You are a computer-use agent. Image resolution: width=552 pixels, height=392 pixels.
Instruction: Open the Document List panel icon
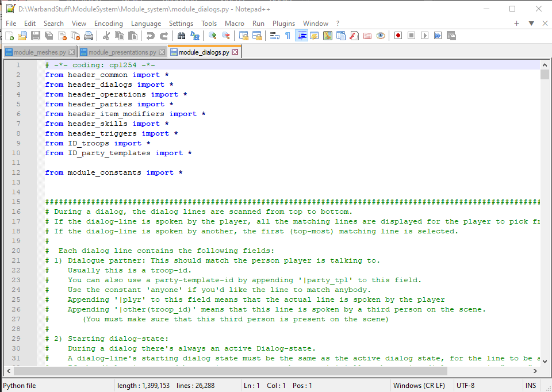(341, 36)
